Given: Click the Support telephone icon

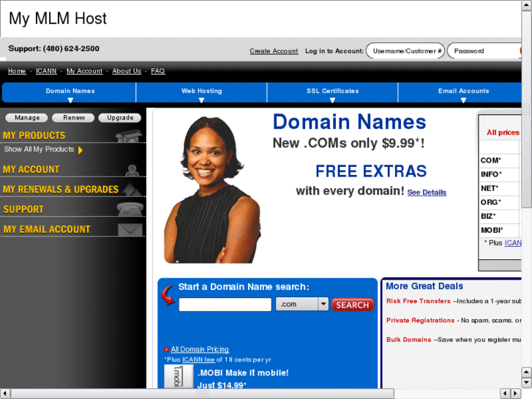Looking at the screenshot, I should (130, 209).
